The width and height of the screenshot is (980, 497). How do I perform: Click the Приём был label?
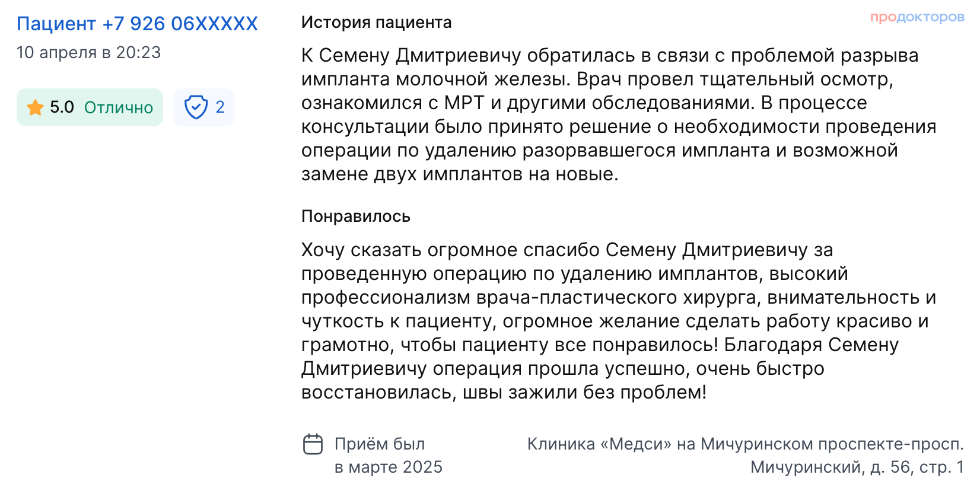(380, 444)
